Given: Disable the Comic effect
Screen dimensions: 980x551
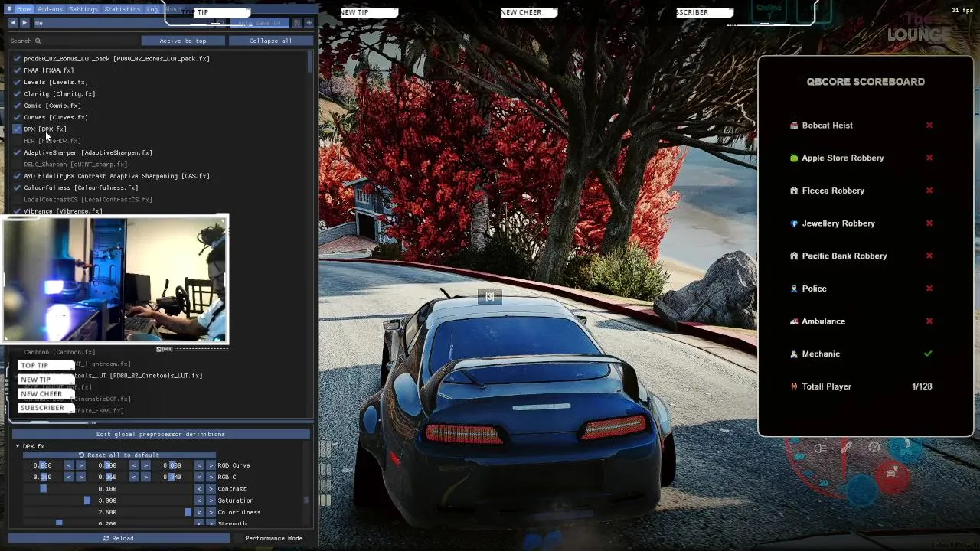Looking at the screenshot, I should tap(17, 106).
